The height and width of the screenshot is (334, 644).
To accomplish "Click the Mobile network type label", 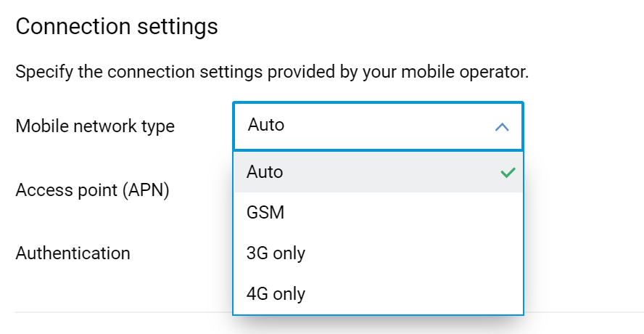I will [x=95, y=126].
